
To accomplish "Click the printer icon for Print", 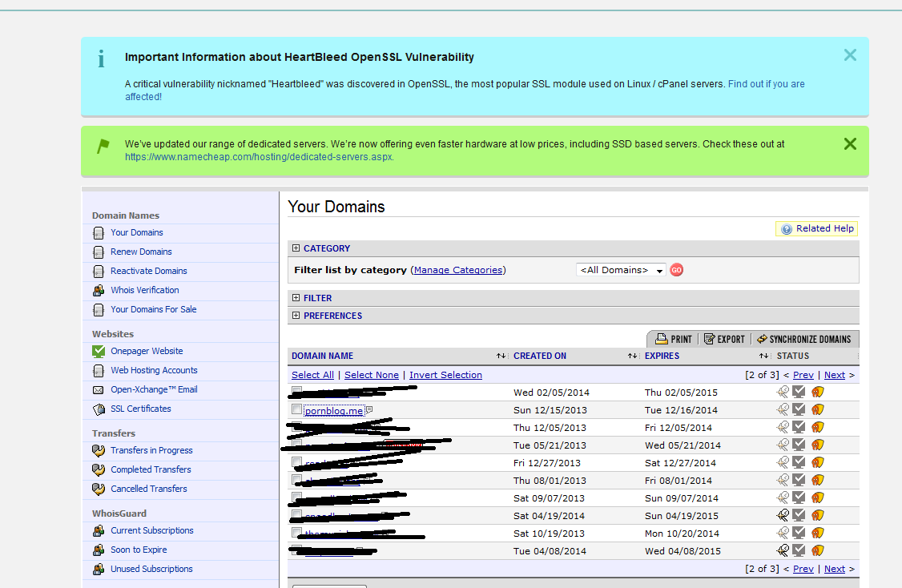I will click(662, 339).
